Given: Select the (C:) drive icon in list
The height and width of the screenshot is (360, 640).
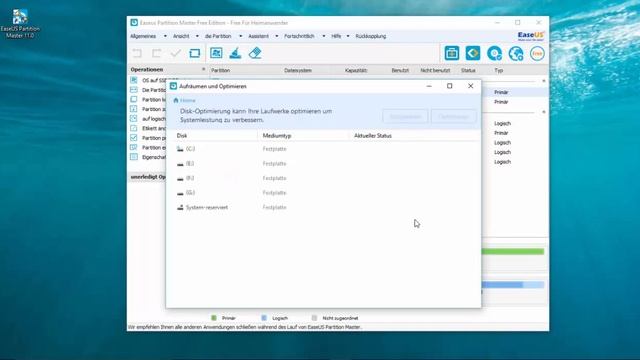Looking at the screenshot, I should [x=180, y=149].
